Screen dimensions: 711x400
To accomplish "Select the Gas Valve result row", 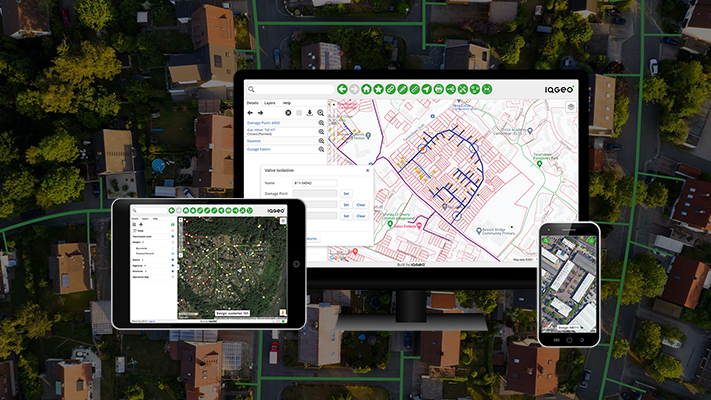I will (285, 132).
